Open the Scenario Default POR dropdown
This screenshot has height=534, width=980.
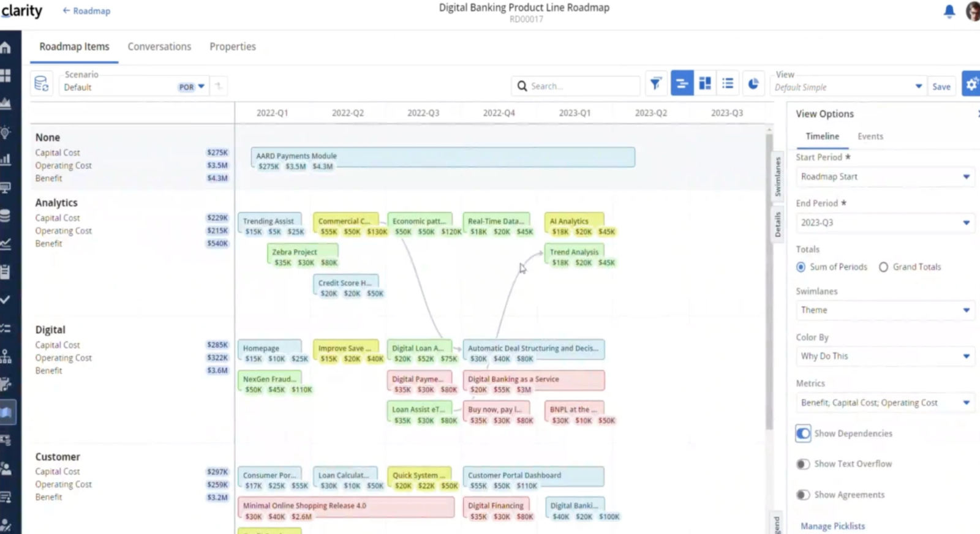click(134, 87)
